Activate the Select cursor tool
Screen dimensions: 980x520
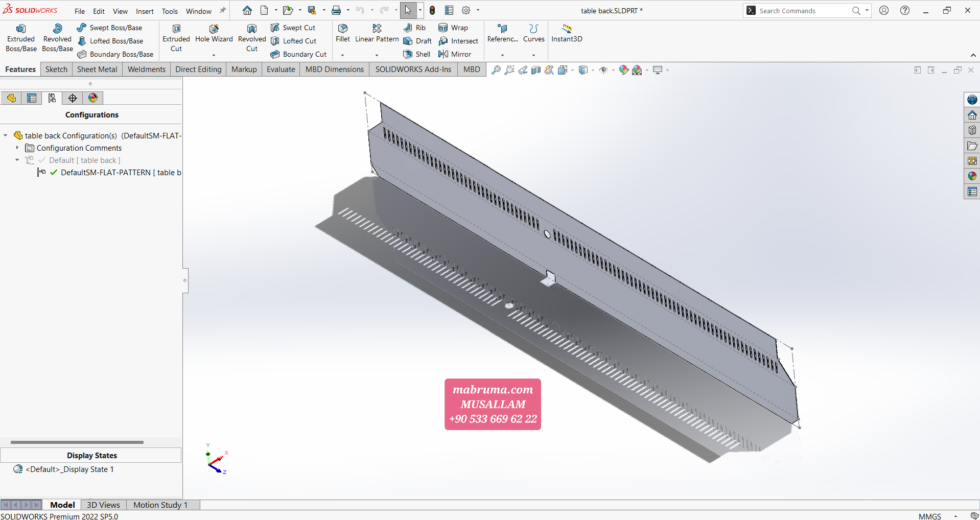coord(408,10)
